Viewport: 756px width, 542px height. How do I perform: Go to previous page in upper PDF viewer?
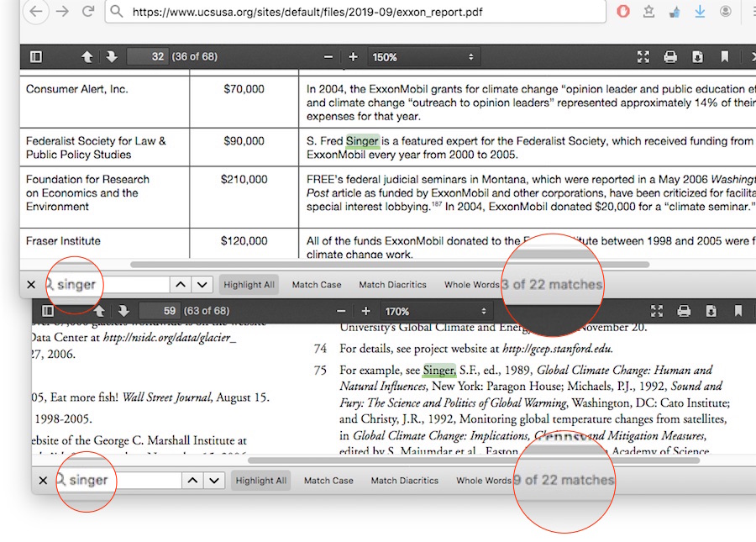[x=87, y=57]
